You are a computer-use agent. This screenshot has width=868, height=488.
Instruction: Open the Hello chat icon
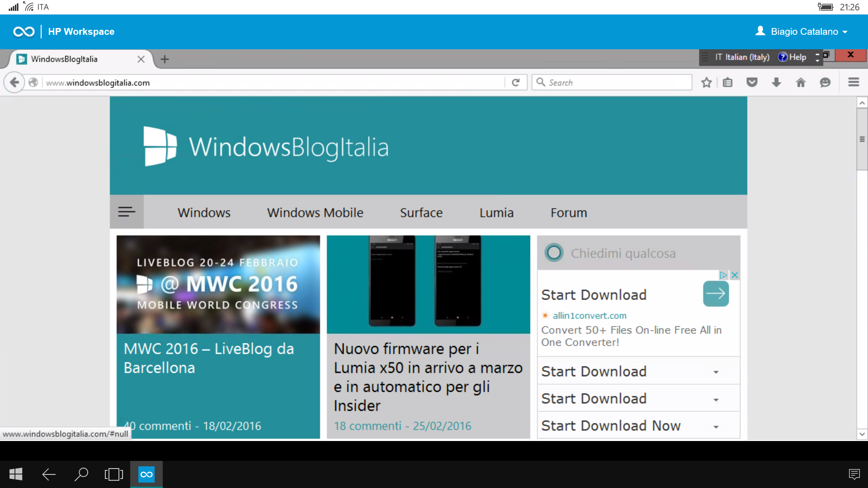pyautogui.click(x=825, y=83)
